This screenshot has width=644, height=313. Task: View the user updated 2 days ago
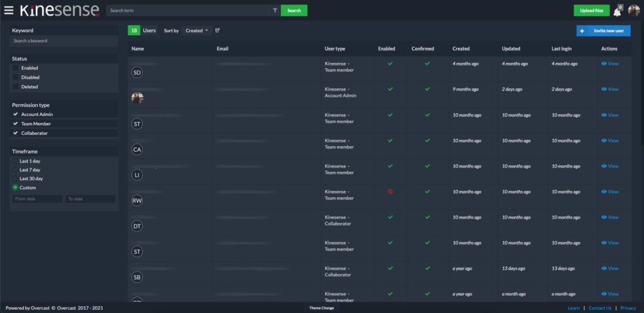click(610, 89)
